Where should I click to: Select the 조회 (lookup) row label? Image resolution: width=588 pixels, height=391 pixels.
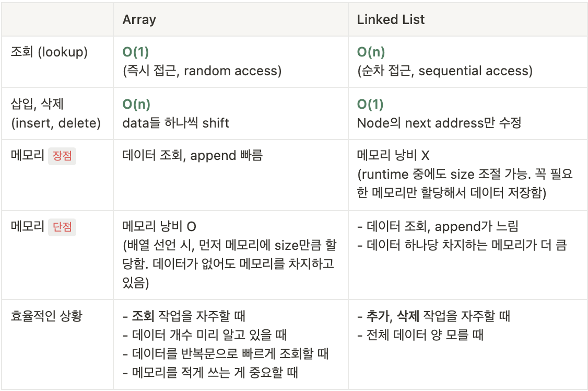[49, 52]
